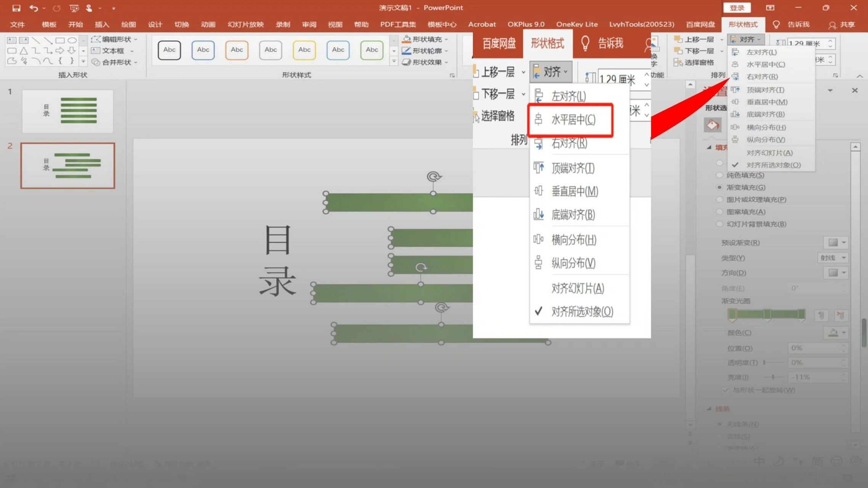The height and width of the screenshot is (488, 868).
Task: Select the 纯色填充 radio button
Action: 720,175
